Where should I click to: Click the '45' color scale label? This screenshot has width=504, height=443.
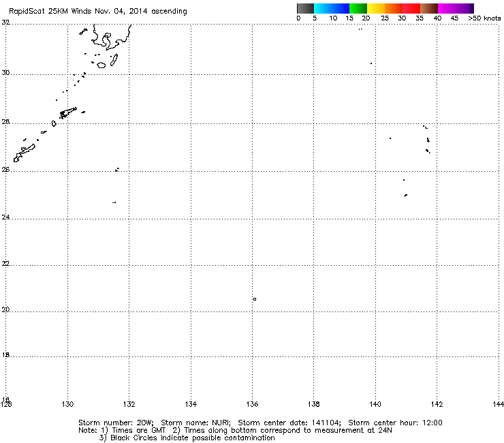pos(454,18)
